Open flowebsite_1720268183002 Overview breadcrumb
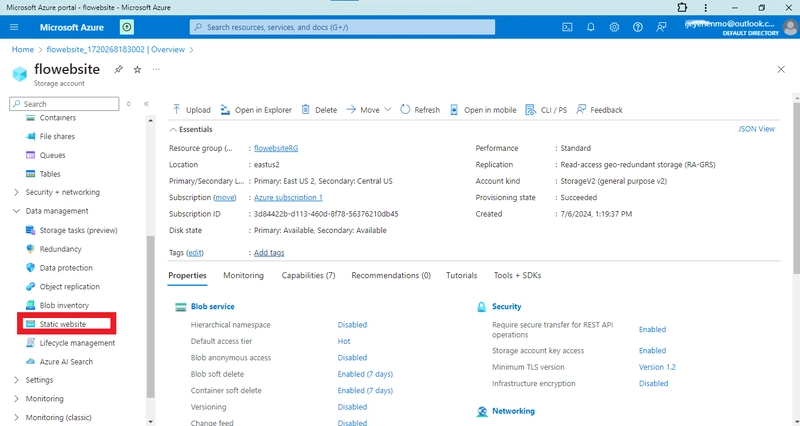The image size is (800, 426). pos(115,49)
